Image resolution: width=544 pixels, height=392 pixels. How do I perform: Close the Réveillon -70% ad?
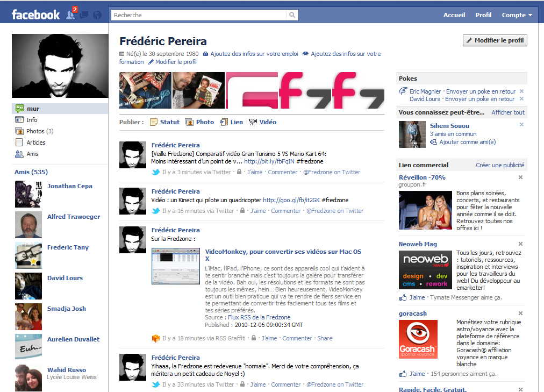click(x=520, y=177)
